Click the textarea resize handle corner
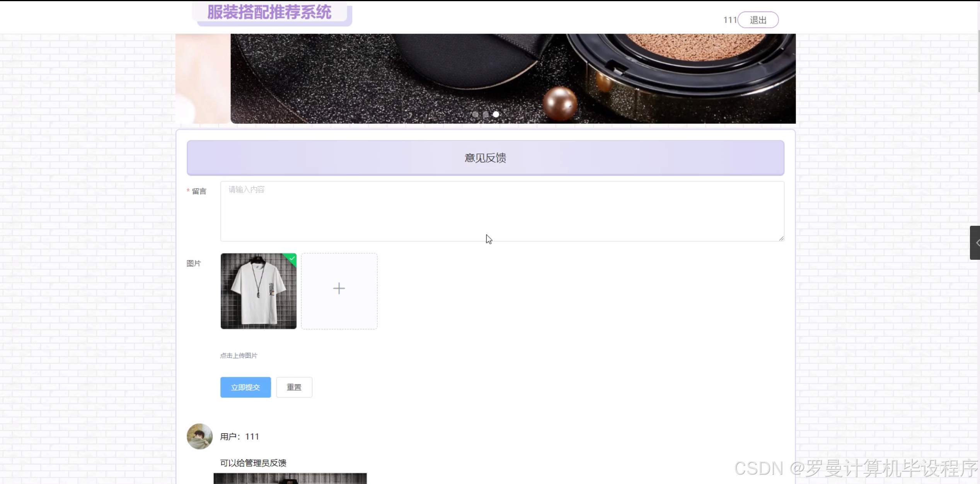Image resolution: width=980 pixels, height=484 pixels. 781,239
